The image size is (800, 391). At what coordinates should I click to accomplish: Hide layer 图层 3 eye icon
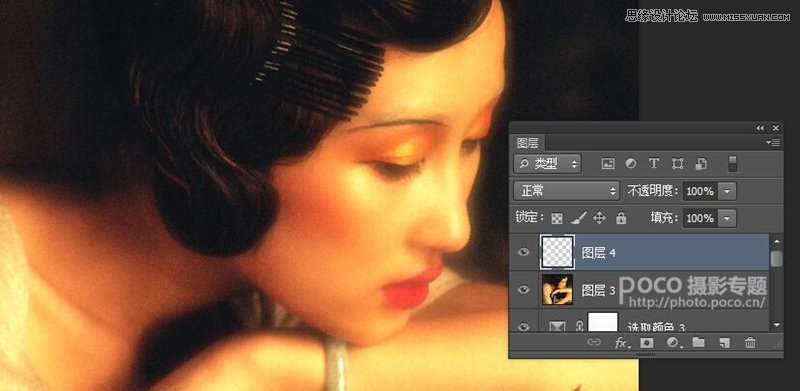524,289
